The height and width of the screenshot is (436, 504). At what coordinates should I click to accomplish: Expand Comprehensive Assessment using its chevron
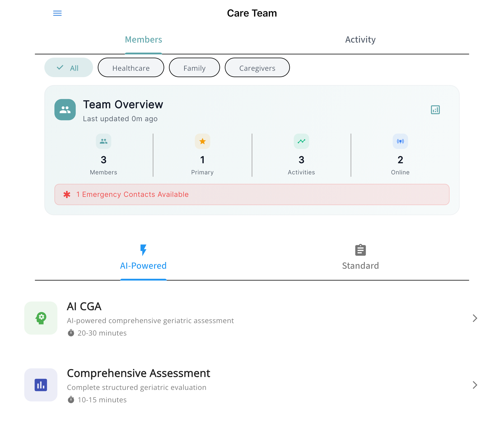(475, 385)
